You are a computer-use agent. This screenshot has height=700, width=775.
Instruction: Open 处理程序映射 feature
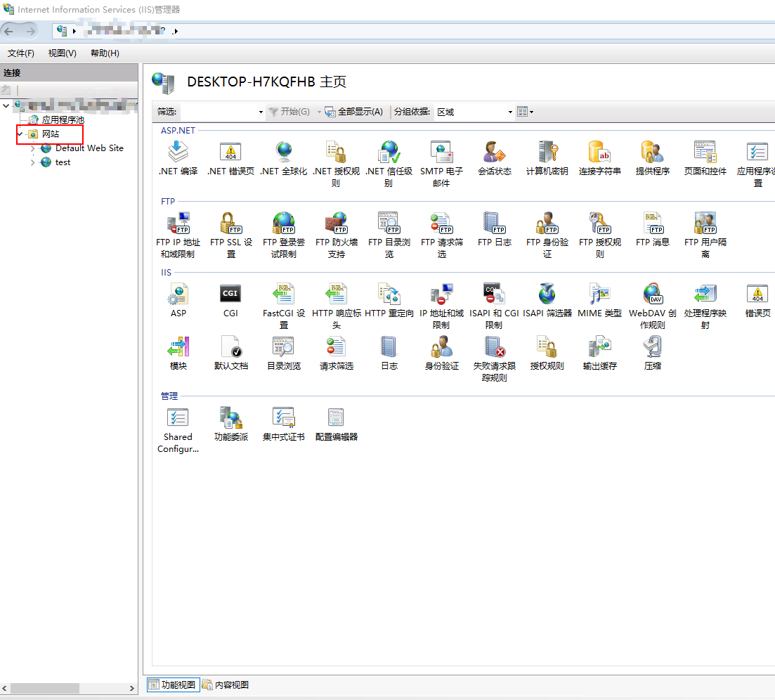(705, 306)
